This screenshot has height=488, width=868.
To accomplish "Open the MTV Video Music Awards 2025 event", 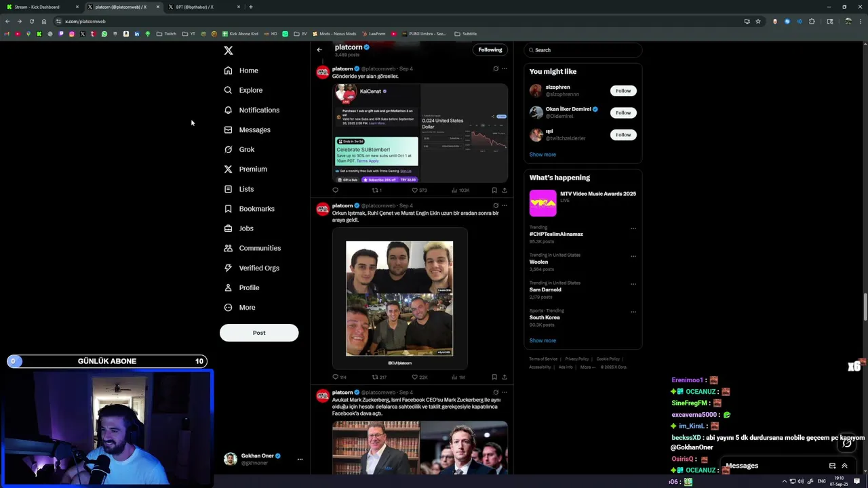I will pyautogui.click(x=583, y=202).
